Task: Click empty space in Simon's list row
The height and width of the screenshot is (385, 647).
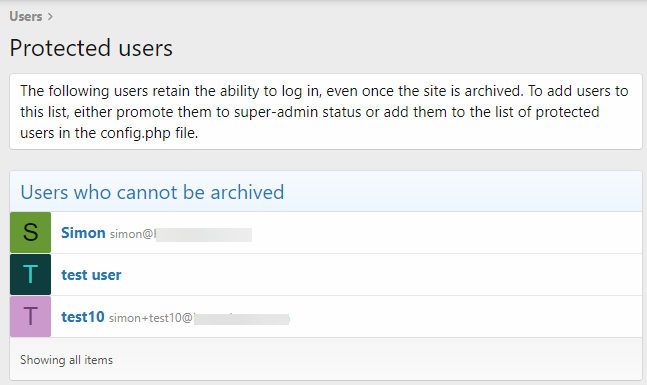Action: tap(446, 233)
